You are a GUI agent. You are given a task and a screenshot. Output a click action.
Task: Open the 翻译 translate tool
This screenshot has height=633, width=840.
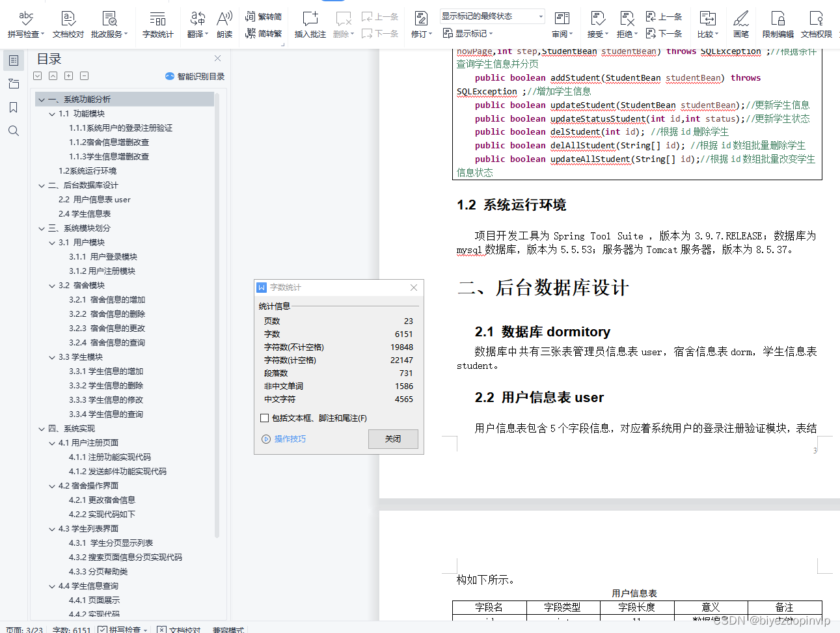(198, 25)
